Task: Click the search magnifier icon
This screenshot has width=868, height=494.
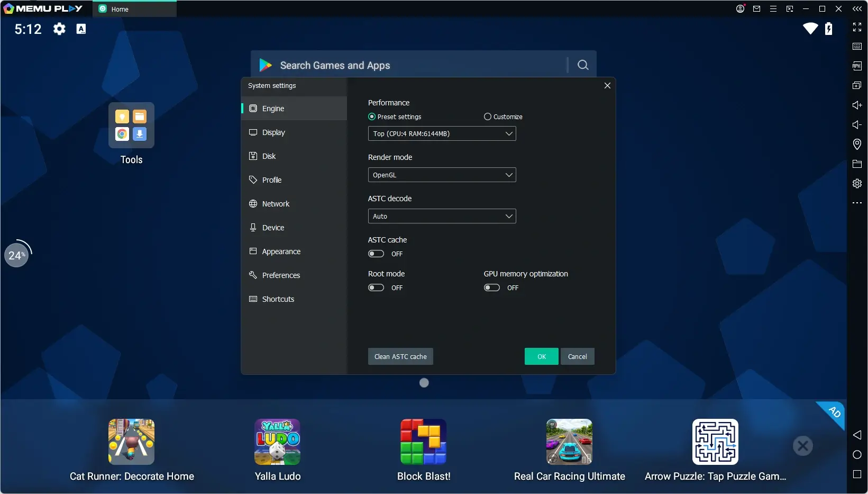Action: click(x=583, y=65)
